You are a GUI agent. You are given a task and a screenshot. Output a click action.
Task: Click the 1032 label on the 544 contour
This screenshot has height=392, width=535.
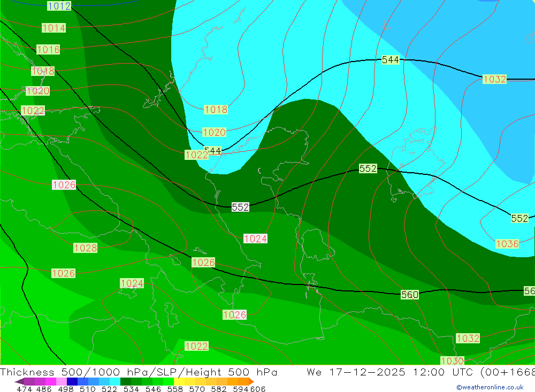click(x=495, y=79)
